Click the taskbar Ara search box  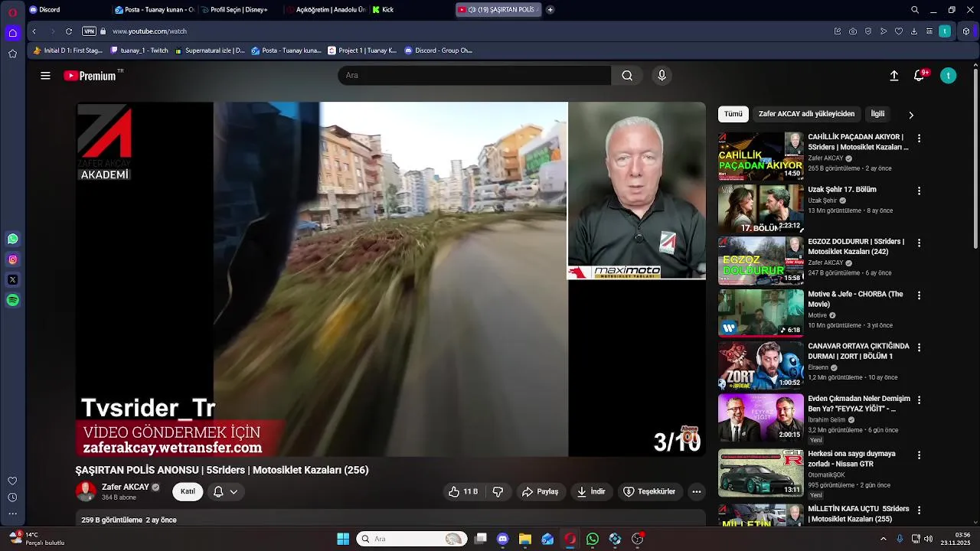coord(413,539)
